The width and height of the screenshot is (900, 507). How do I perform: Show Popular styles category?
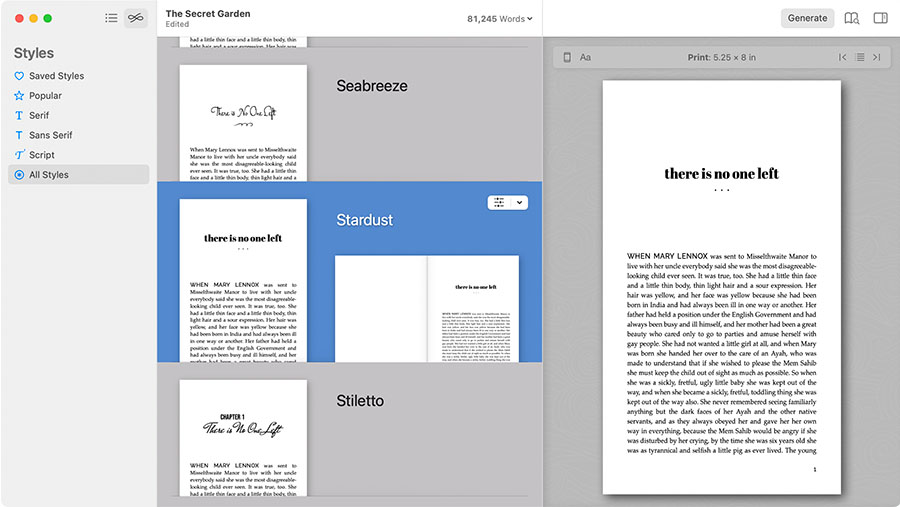pos(79,95)
